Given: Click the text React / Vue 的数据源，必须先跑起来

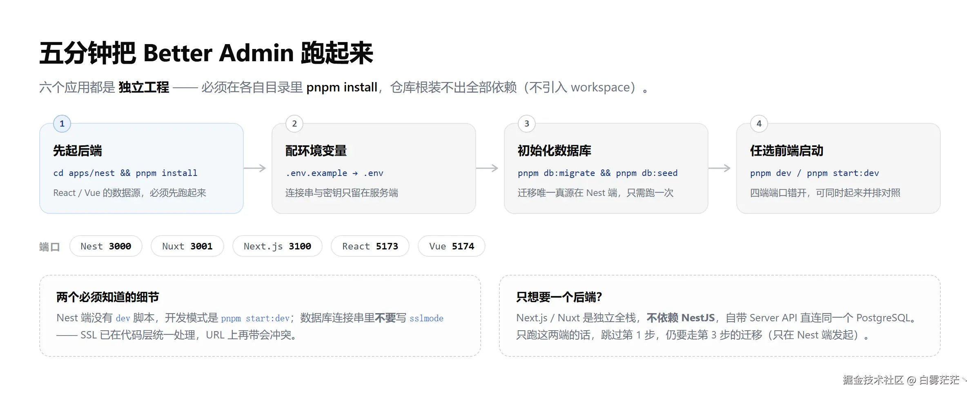Looking at the screenshot, I should pos(130,193).
